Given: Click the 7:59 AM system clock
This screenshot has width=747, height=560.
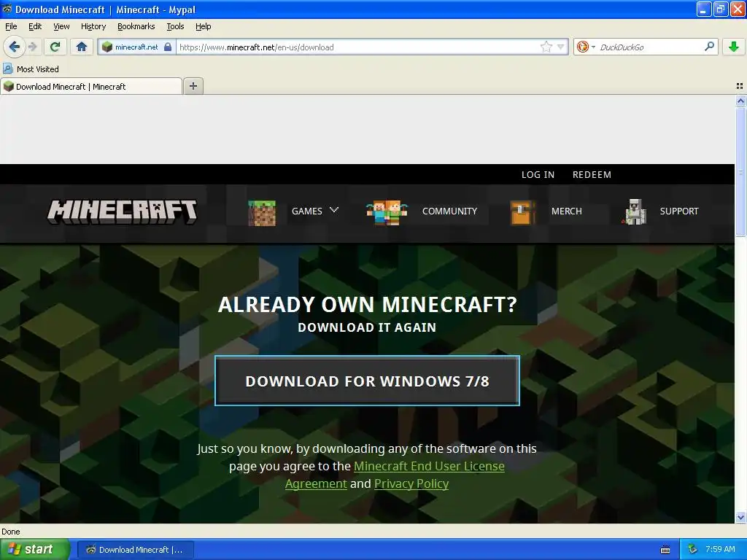Looking at the screenshot, I should (x=720, y=549).
